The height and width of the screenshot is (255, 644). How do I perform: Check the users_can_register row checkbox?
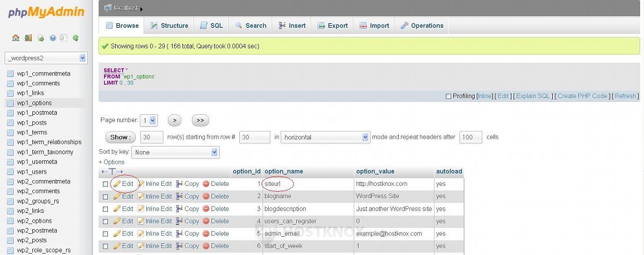(105, 221)
